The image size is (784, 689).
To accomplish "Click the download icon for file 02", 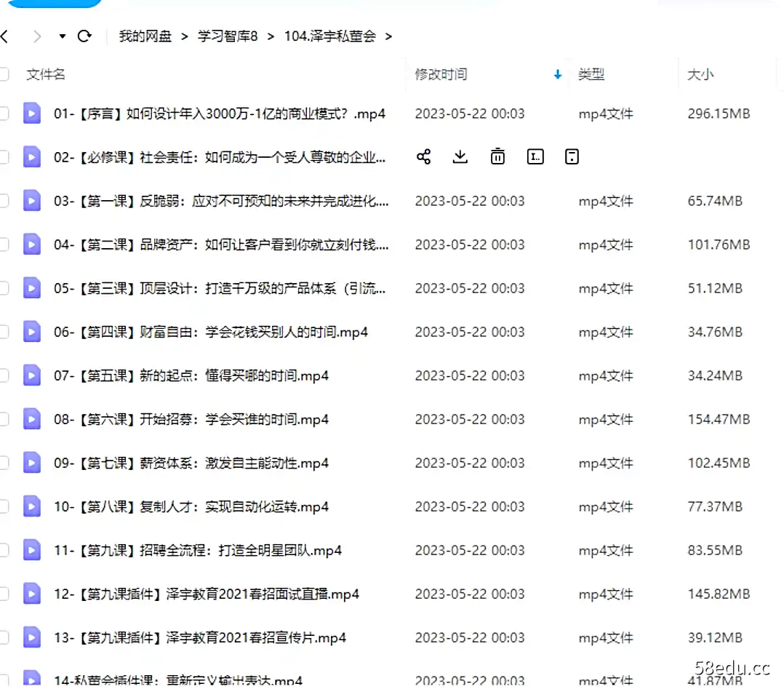I will coord(460,156).
